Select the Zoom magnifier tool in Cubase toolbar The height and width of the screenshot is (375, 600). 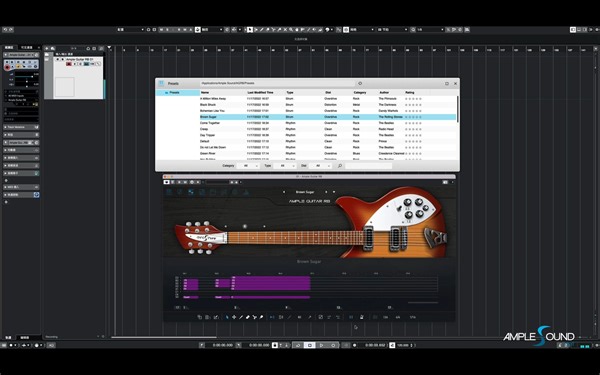coord(291,29)
